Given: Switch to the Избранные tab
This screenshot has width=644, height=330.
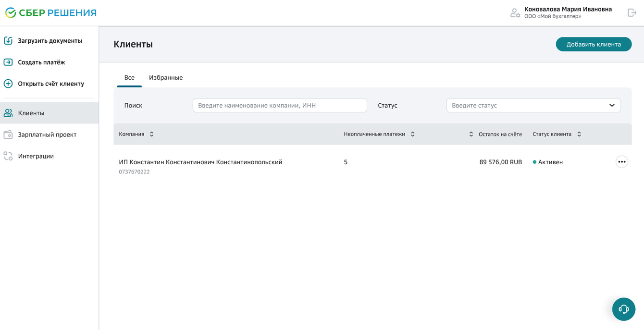Looking at the screenshot, I should point(166,78).
